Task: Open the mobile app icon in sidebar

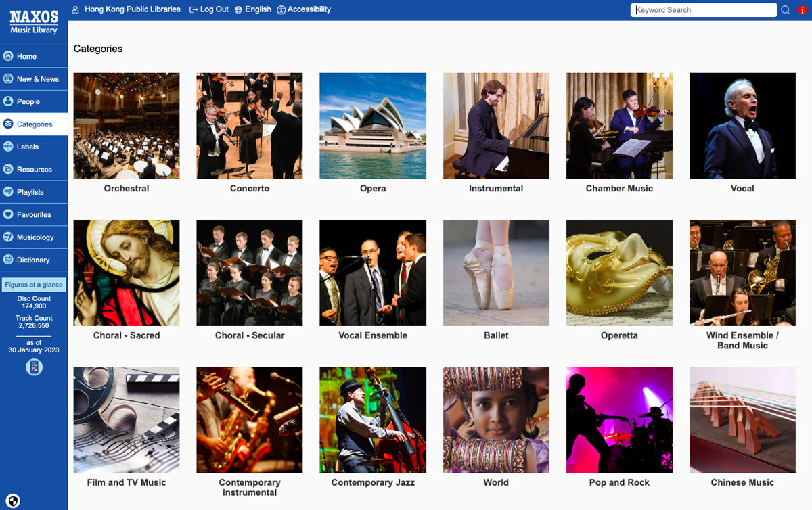Action: 34,367
